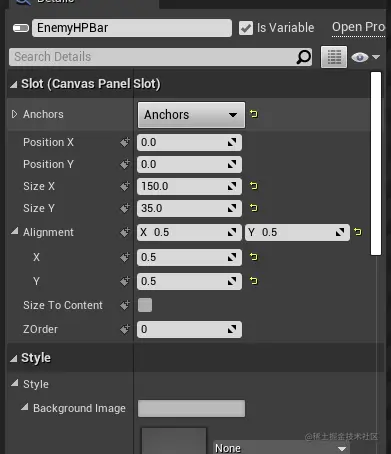Click the EnemyHPBar name field
391x454 pixels.
(132, 28)
